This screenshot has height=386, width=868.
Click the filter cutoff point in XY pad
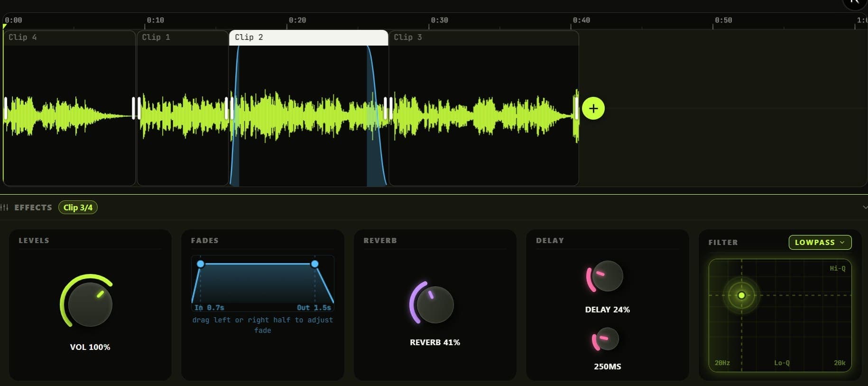click(741, 295)
